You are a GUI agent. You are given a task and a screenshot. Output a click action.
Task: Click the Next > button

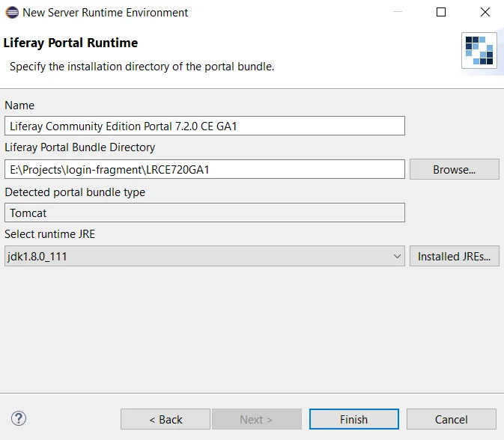coord(256,419)
